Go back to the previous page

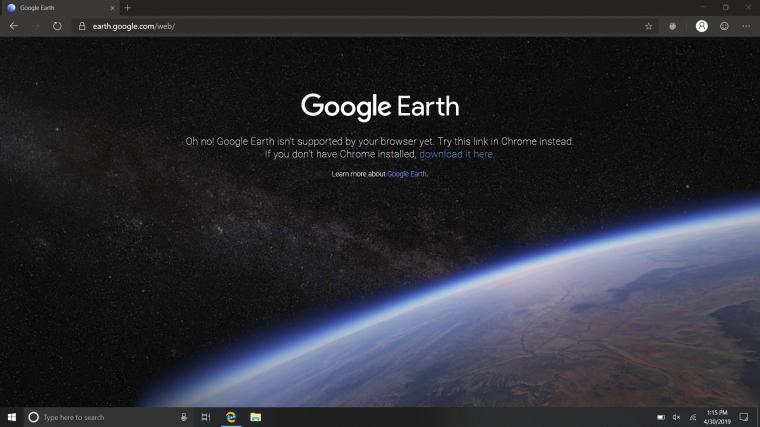(x=14, y=26)
